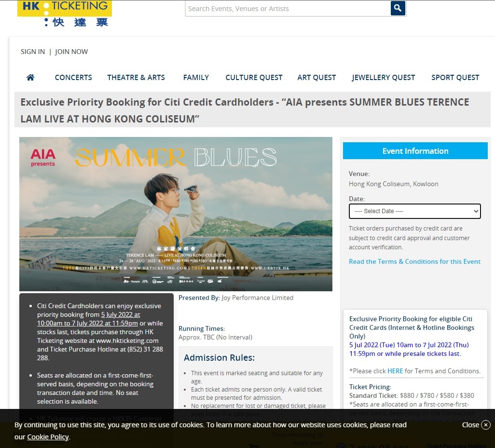
Task: Open the Cookie Policy link
Action: (48, 437)
